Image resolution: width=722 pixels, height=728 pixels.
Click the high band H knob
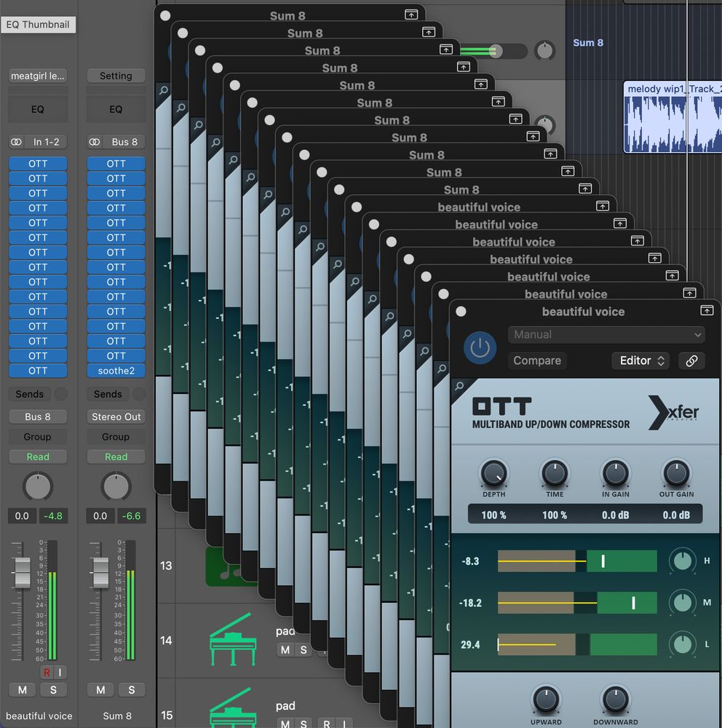[682, 561]
